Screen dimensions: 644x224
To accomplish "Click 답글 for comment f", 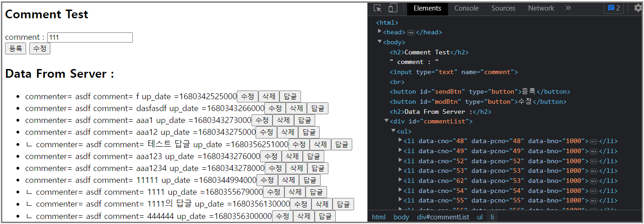I will point(290,96).
